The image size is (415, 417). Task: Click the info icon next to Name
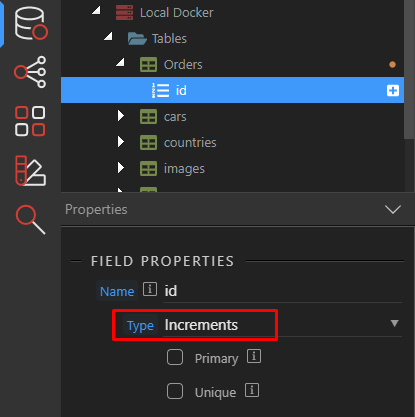click(x=150, y=289)
